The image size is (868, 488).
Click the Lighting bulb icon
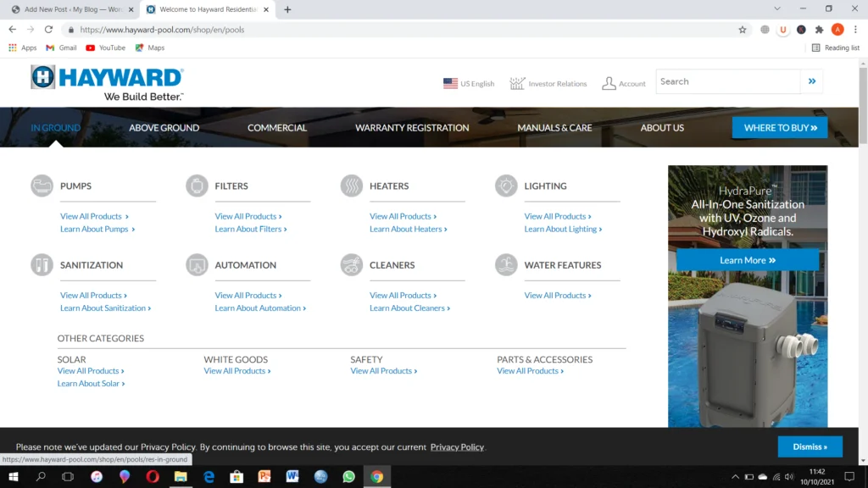[506, 186]
